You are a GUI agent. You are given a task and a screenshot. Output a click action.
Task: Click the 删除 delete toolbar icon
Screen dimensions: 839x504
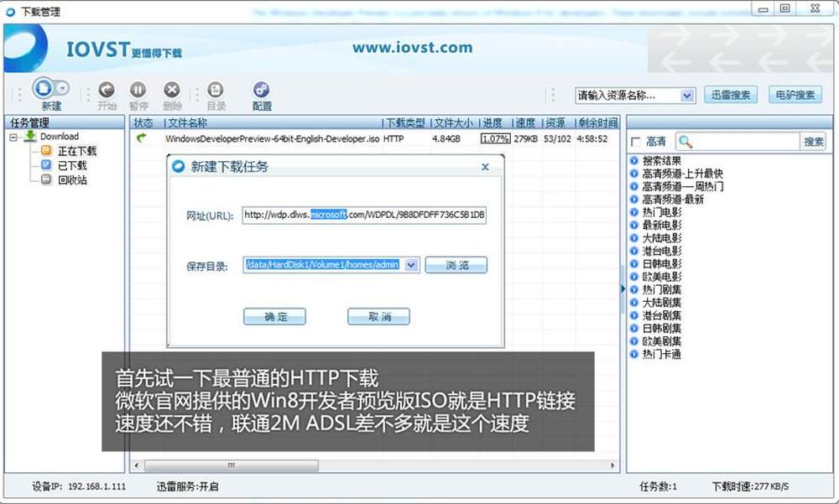pyautogui.click(x=171, y=90)
